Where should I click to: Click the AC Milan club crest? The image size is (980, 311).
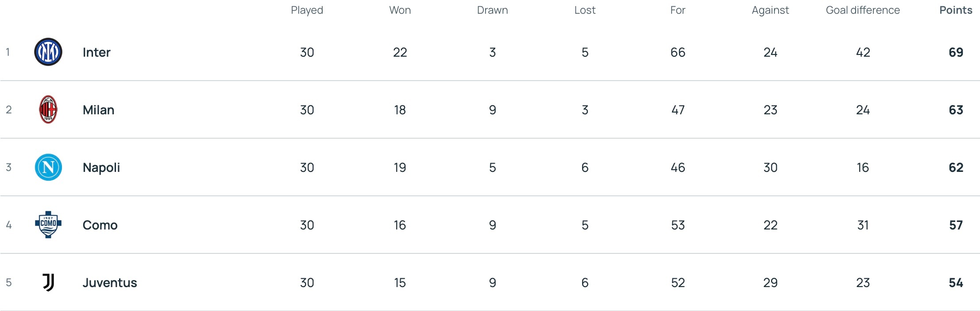[48, 109]
